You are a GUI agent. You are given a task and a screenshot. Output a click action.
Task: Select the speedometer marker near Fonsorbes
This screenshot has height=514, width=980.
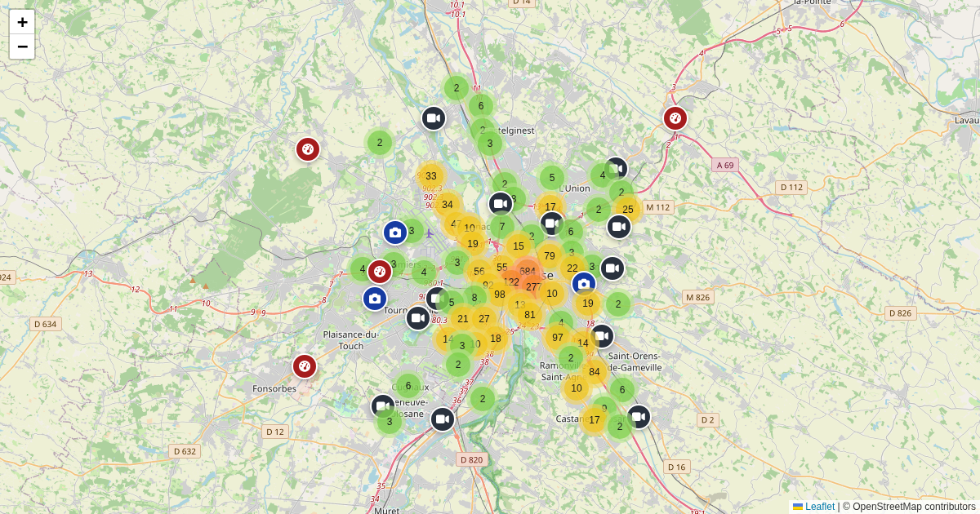pyautogui.click(x=305, y=366)
